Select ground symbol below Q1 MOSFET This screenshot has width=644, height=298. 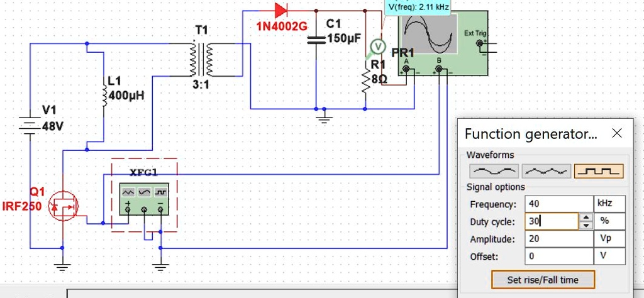click(62, 267)
